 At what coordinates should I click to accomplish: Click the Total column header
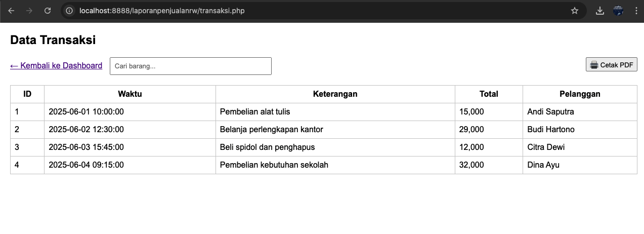[x=489, y=94]
